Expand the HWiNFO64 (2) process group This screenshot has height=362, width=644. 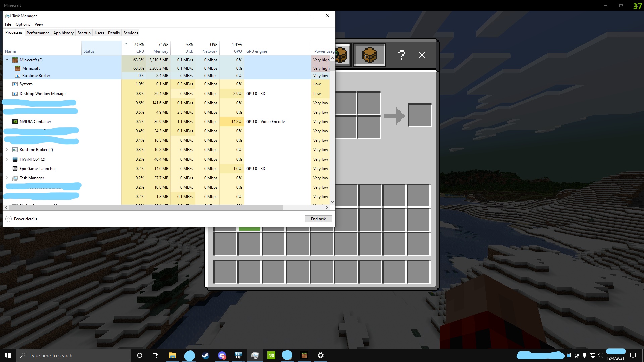point(7,159)
